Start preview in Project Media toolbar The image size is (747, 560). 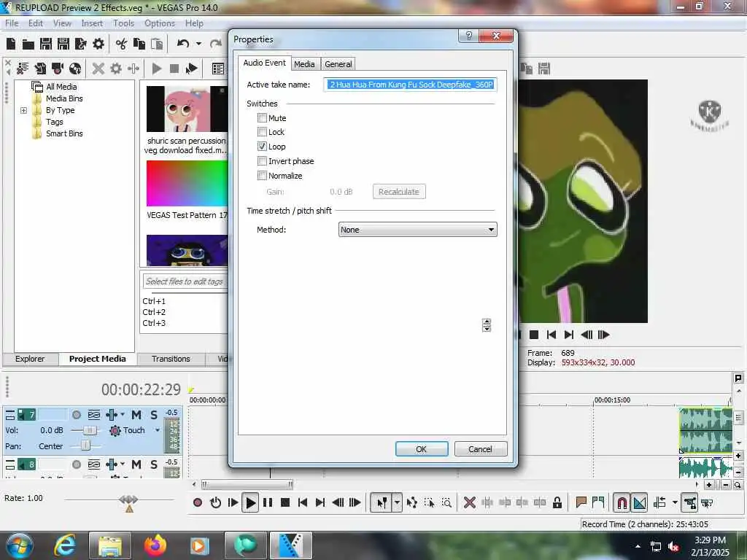click(x=156, y=69)
